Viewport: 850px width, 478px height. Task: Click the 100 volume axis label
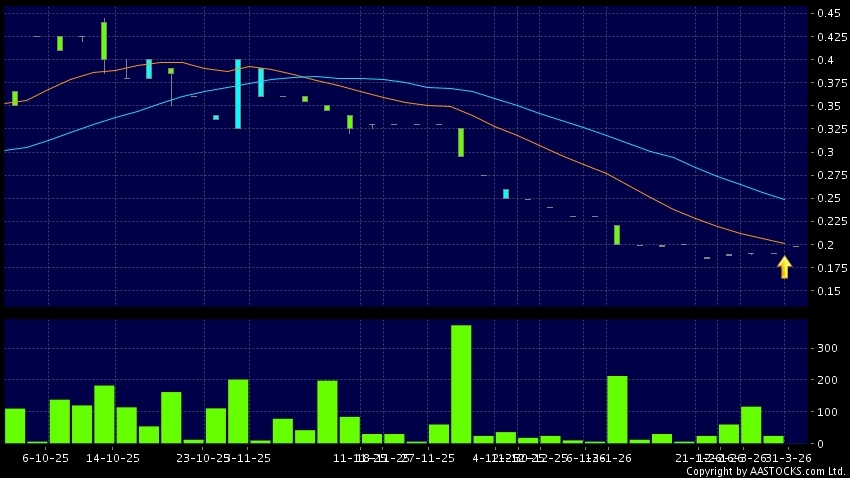coord(826,412)
